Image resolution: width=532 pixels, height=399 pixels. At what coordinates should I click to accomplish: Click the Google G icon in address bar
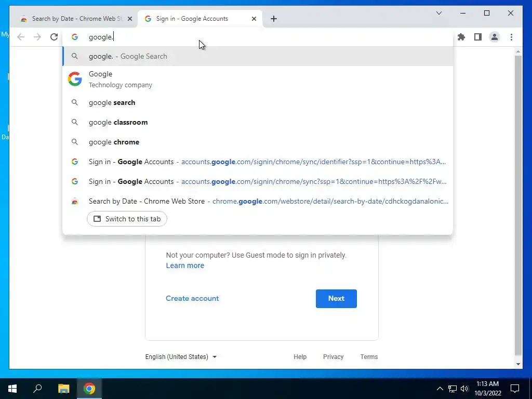click(x=75, y=37)
